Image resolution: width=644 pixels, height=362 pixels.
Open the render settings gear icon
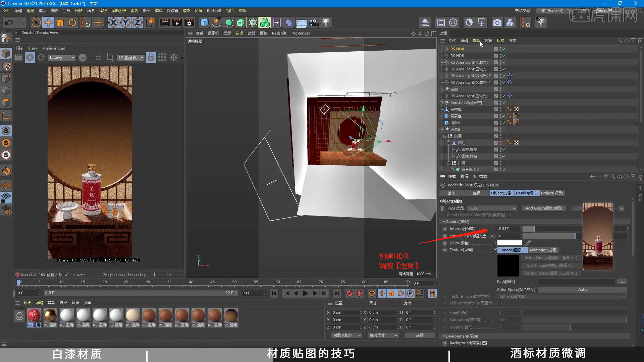pyautogui.click(x=189, y=22)
